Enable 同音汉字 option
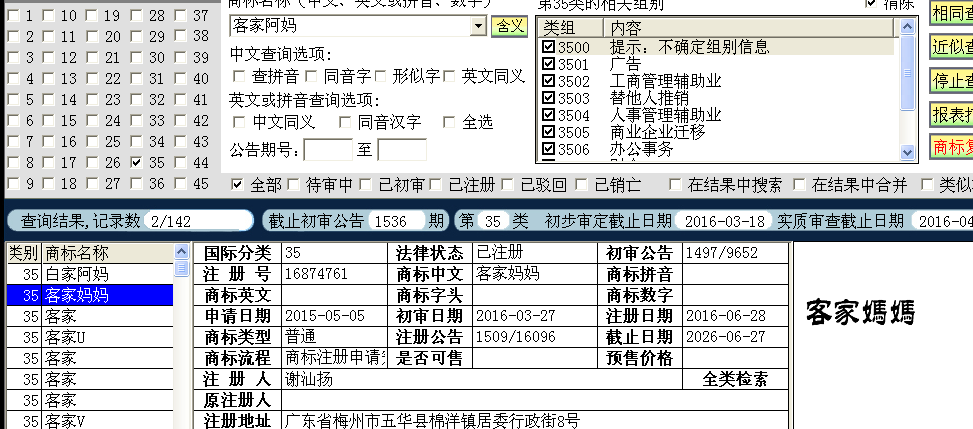This screenshot has height=429, width=973. pyautogui.click(x=344, y=122)
